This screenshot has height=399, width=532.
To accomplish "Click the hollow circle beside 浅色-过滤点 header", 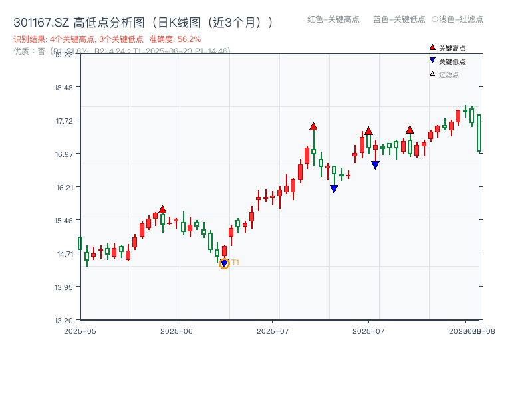I will [436, 20].
